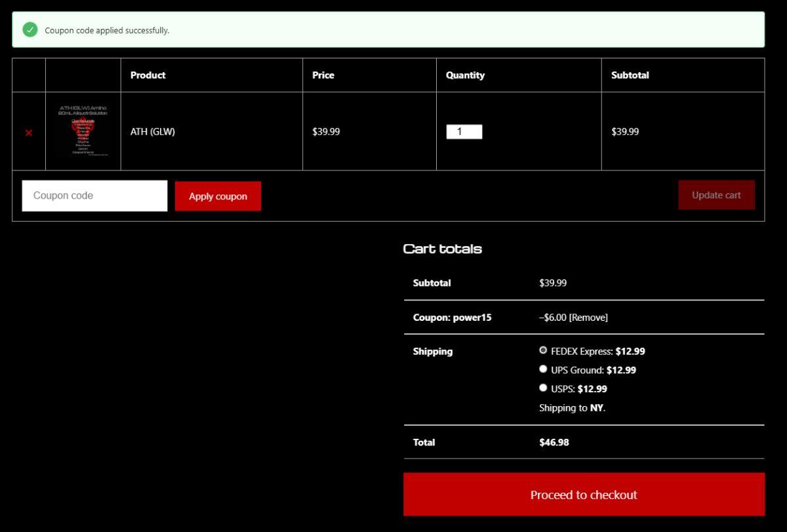Remove the power15 coupon
Viewport: 787px width, 532px height.
(x=588, y=317)
